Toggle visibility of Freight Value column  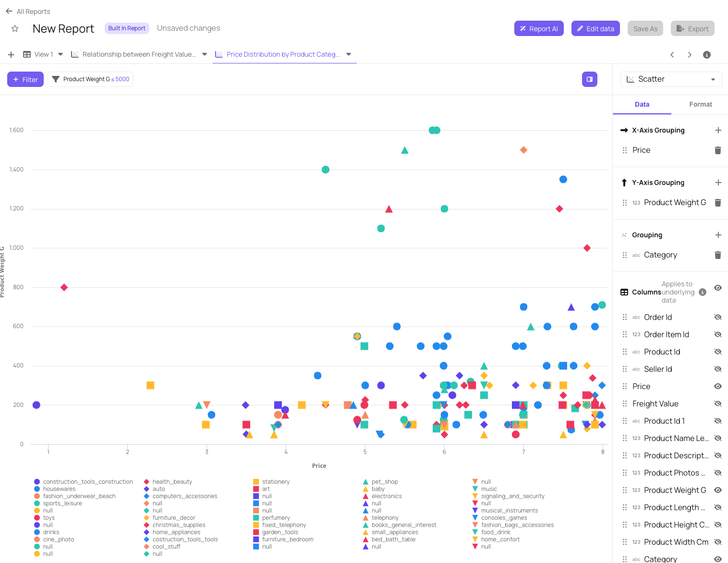(717, 404)
